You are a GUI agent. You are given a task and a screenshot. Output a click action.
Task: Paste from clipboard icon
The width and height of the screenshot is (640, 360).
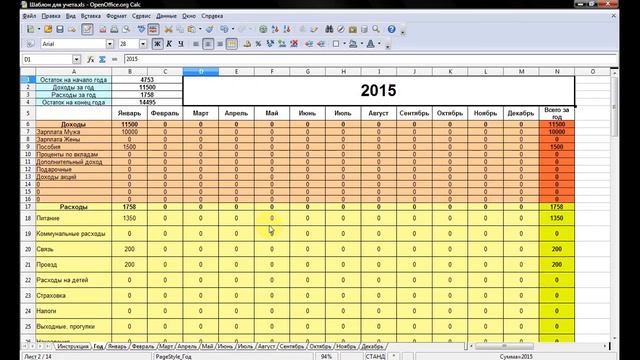pos(191,29)
